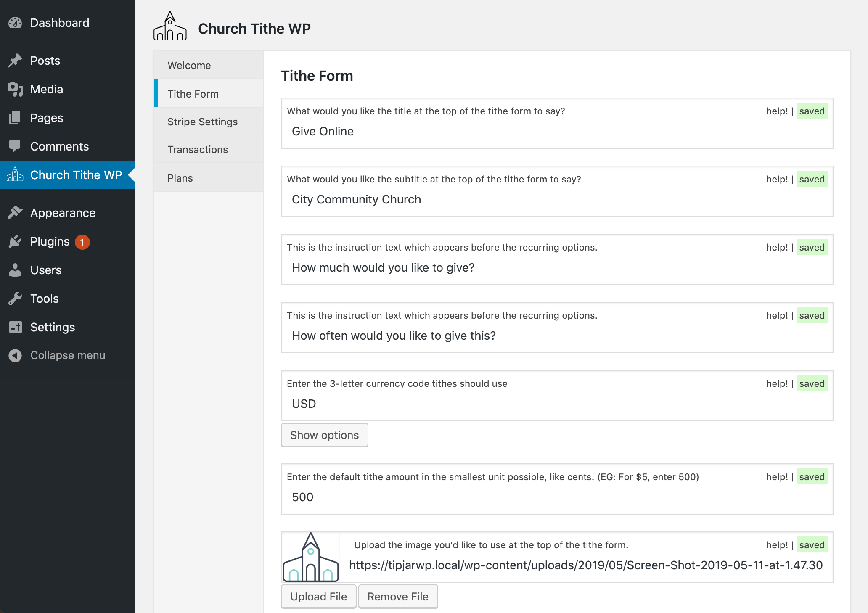Viewport: 868px width, 613px height.
Task: Collapse the admin menu
Action: 67,356
